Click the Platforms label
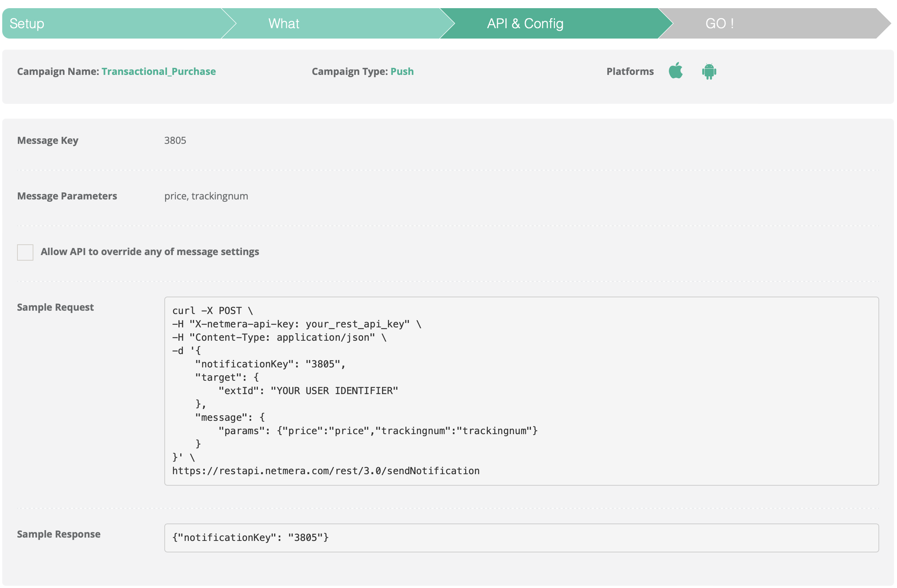Viewport: 897px width, 588px height. click(x=630, y=71)
